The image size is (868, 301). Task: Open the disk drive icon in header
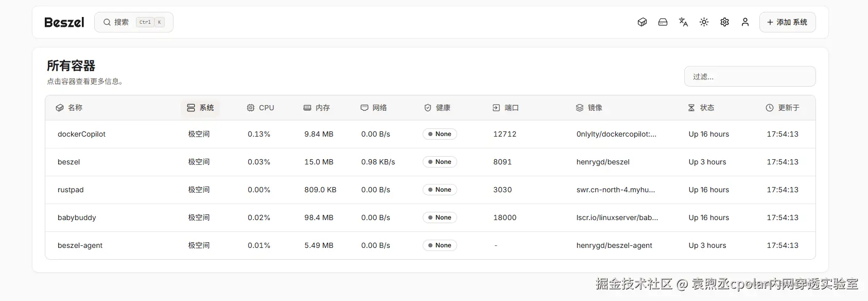pos(663,22)
